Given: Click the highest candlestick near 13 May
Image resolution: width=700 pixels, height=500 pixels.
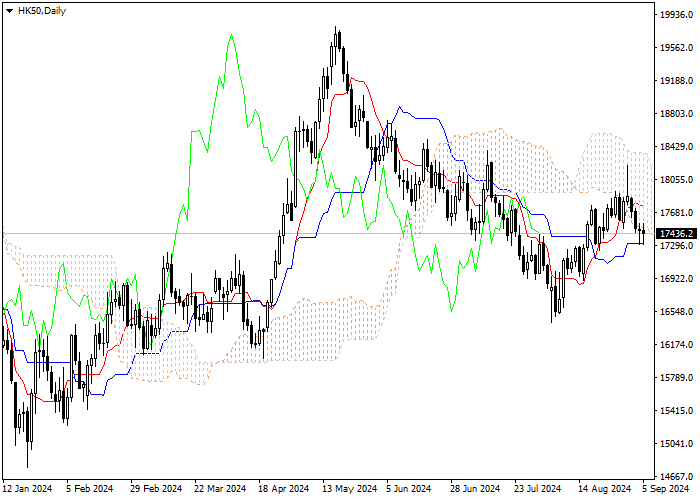Looking at the screenshot, I should tap(336, 40).
